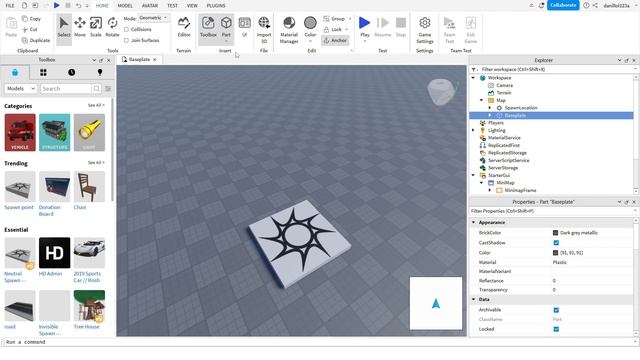
Task: Click the BrickColor swatch
Action: point(555,233)
